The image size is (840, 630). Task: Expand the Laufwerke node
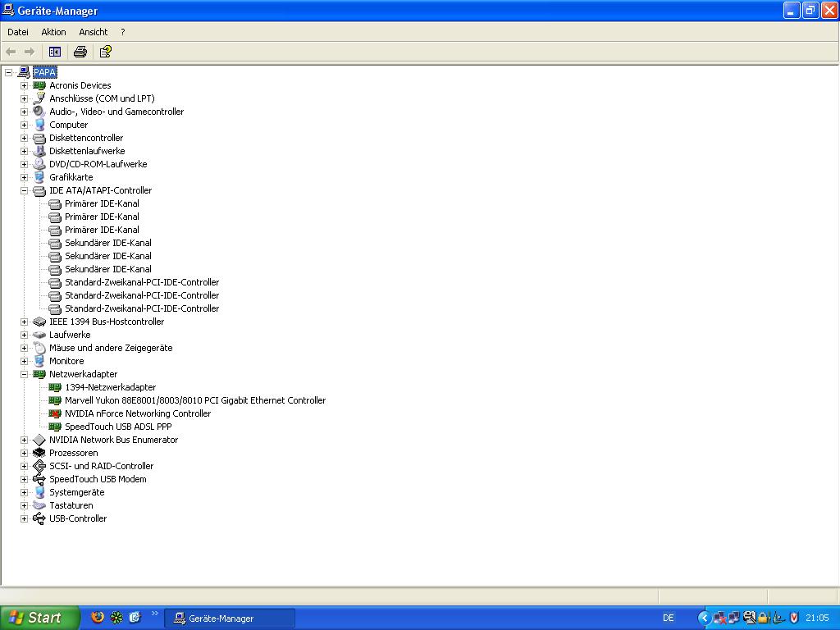click(24, 335)
